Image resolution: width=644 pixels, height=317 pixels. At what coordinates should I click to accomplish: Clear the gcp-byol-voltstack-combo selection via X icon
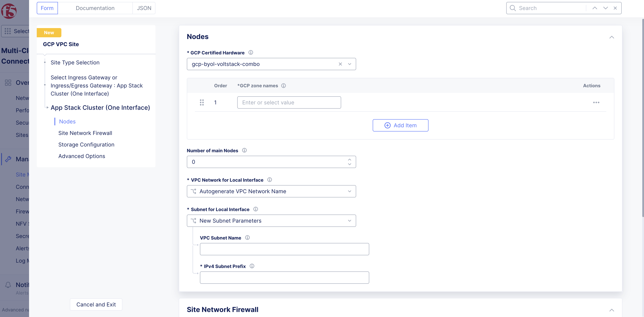[340, 64]
